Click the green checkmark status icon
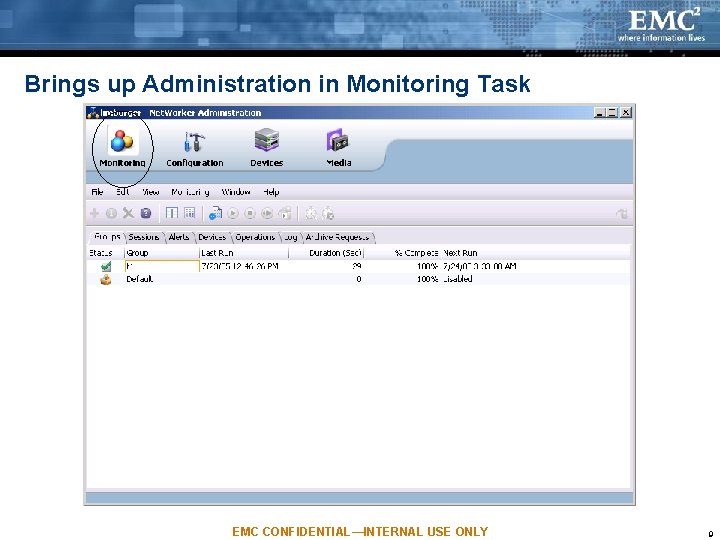This screenshot has width=720, height=540. (106, 266)
